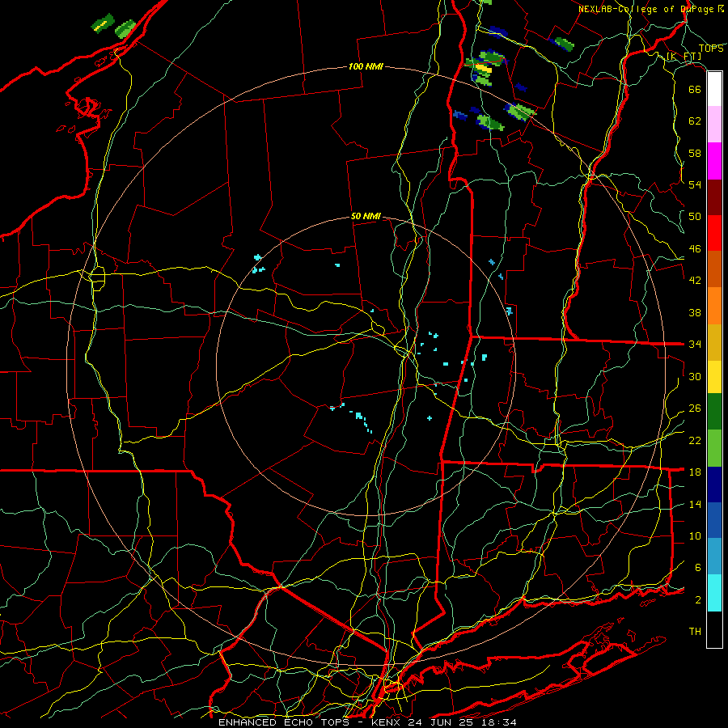
Task: Click the black TH threshold swatch
Action: coord(714,629)
